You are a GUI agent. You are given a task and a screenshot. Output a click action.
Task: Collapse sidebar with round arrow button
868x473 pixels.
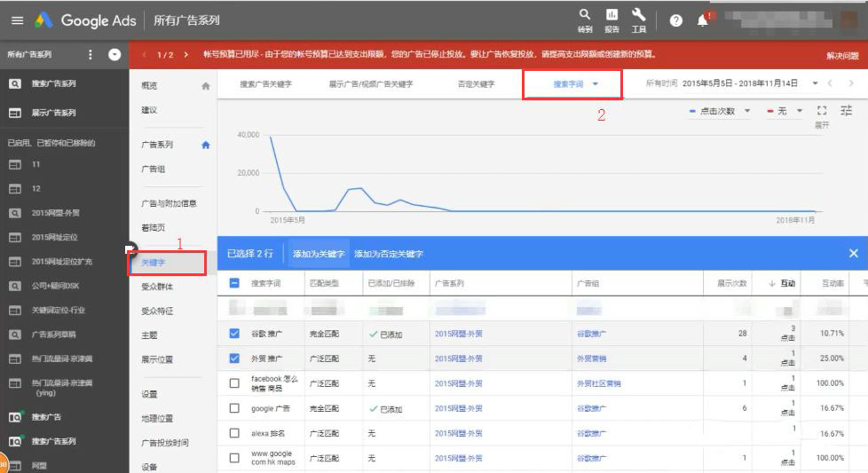click(114, 55)
